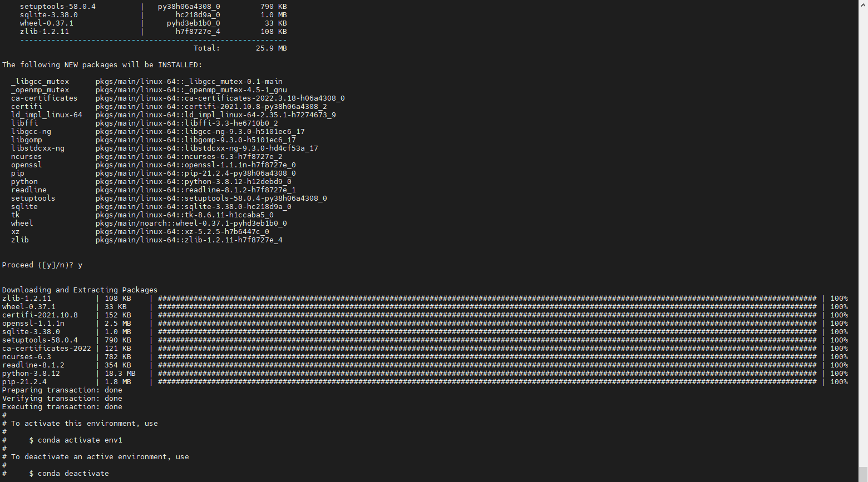Click 'ca-certificates-2022' download row name
The width and height of the screenshot is (868, 482).
coord(47,349)
